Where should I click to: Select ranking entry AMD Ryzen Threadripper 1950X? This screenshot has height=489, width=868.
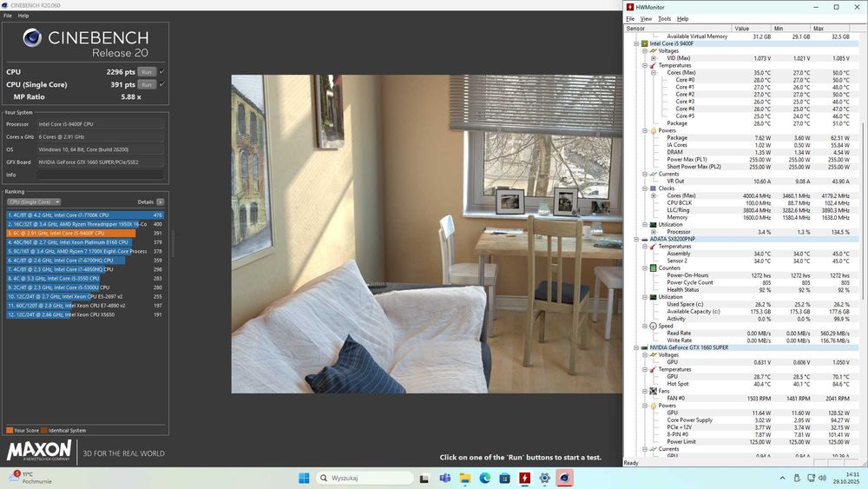[85, 224]
